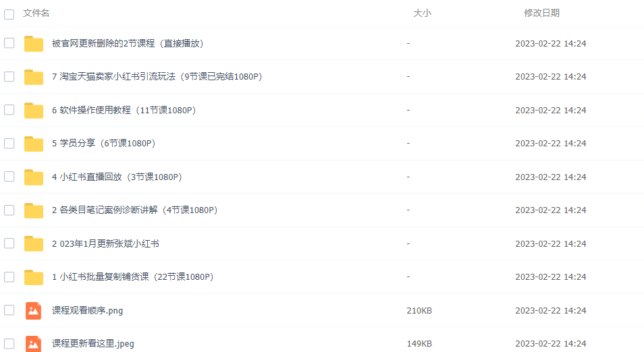Viewport: 644px width, 352px height.
Task: Open the 被官网更新删除的2节课程（直接播放） folder name
Action: click(128, 43)
